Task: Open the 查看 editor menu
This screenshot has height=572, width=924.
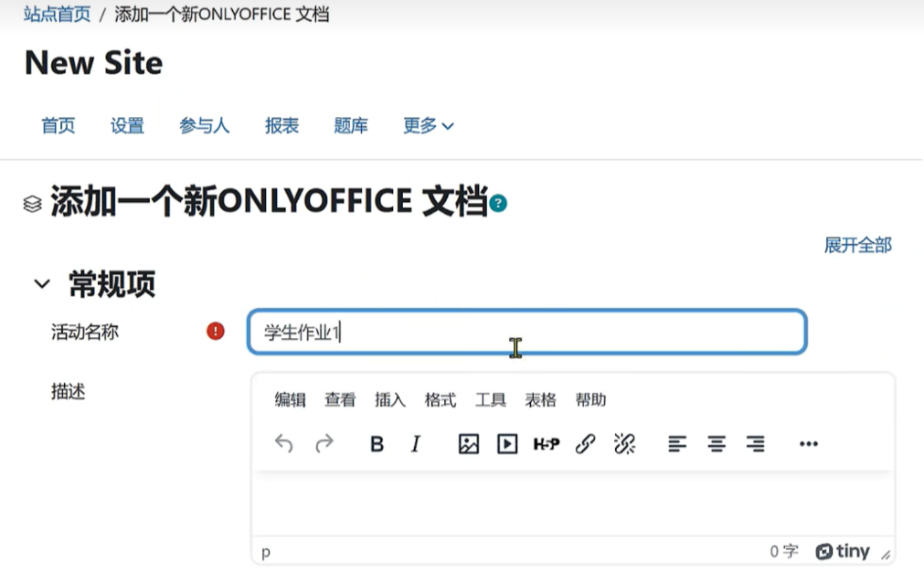Action: (x=340, y=400)
